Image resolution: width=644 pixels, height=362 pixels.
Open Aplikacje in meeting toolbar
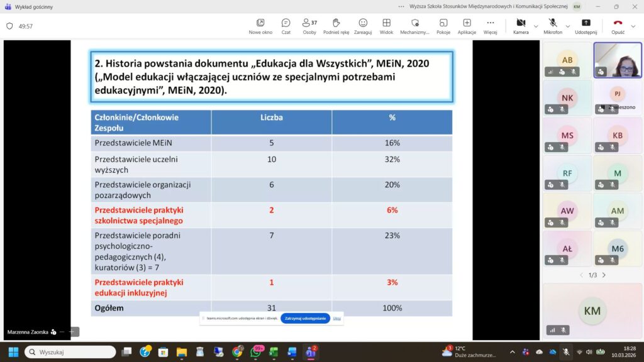pos(467,26)
